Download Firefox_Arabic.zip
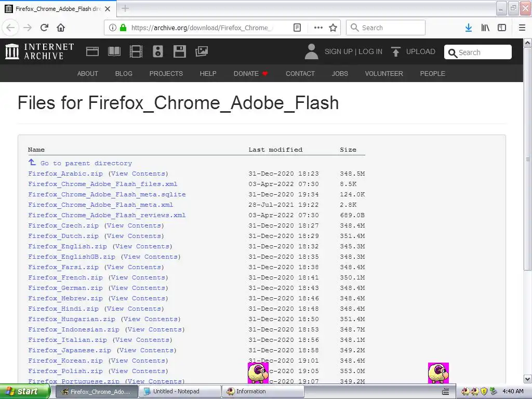The width and height of the screenshot is (532, 399). [x=65, y=174]
